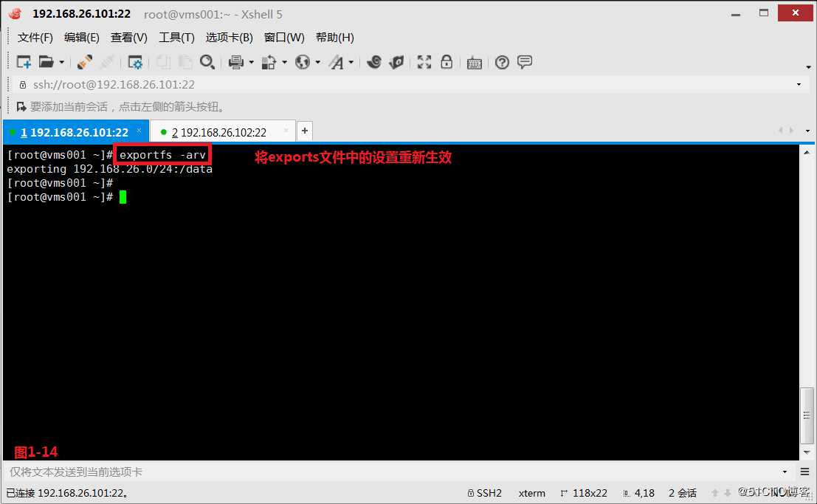Viewport: 817px width, 504px height.
Task: Expand the compose bar dropdown arrow
Action: click(785, 472)
